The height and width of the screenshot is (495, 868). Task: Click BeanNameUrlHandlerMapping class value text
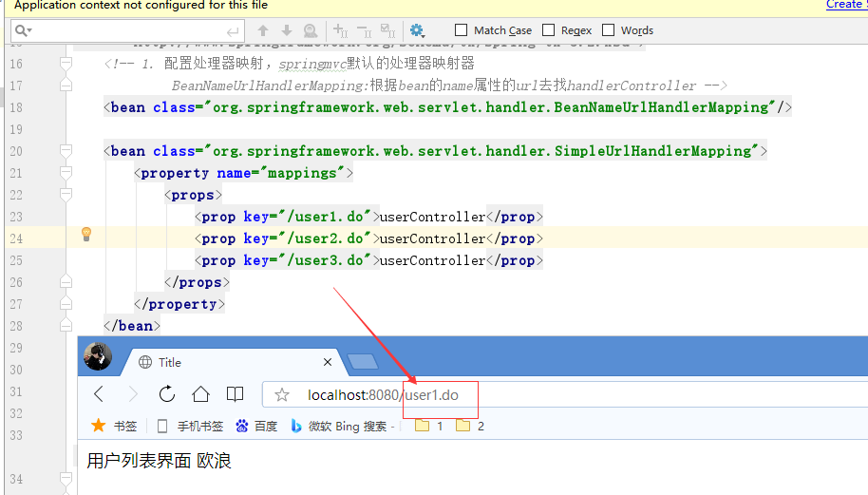pos(490,107)
